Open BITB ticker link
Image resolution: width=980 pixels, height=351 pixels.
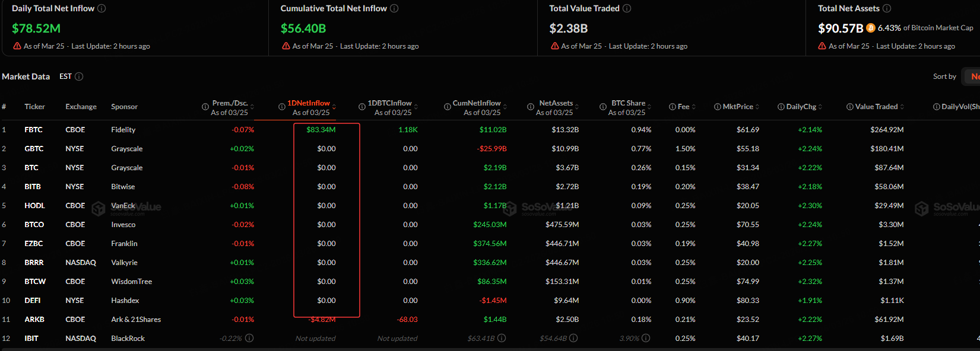[x=33, y=186]
